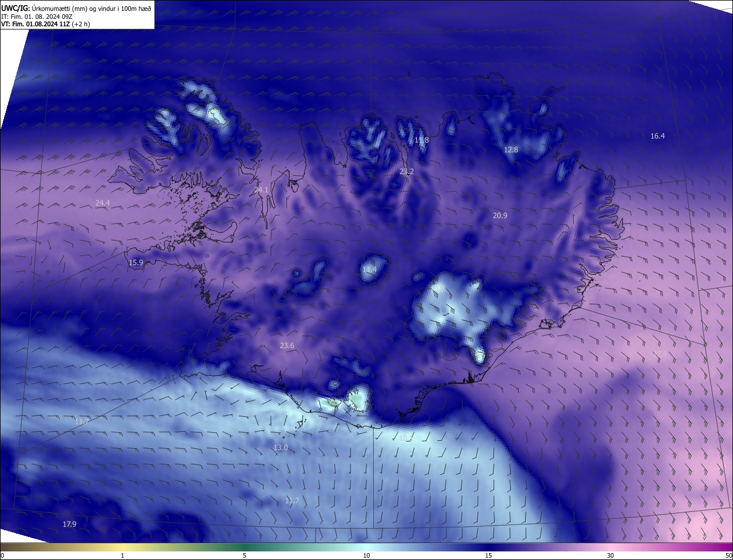Click the 50 tick on the colour scale
733x560 pixels.
click(x=728, y=555)
